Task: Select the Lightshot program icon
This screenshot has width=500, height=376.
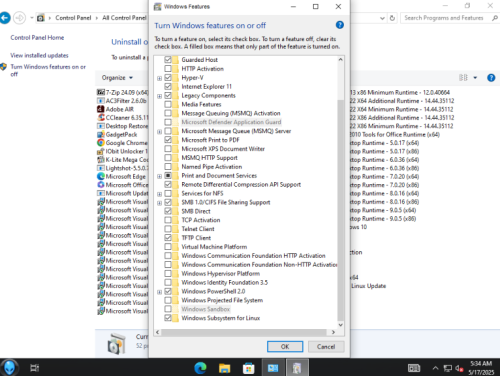Action: (101, 168)
